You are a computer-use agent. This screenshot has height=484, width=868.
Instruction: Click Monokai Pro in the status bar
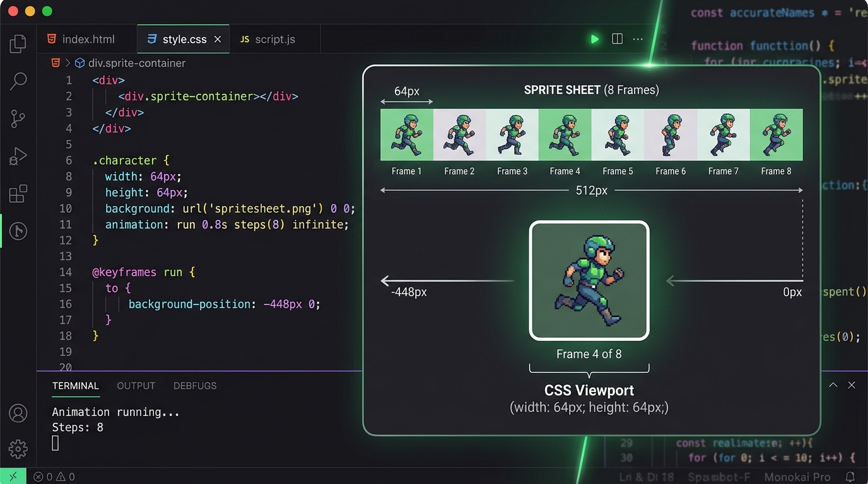797,477
